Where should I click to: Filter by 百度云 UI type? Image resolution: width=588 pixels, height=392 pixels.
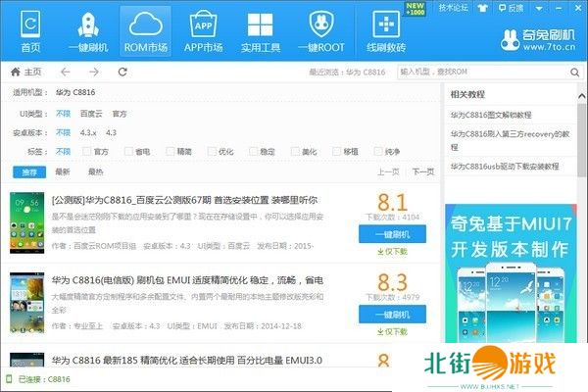(90, 113)
